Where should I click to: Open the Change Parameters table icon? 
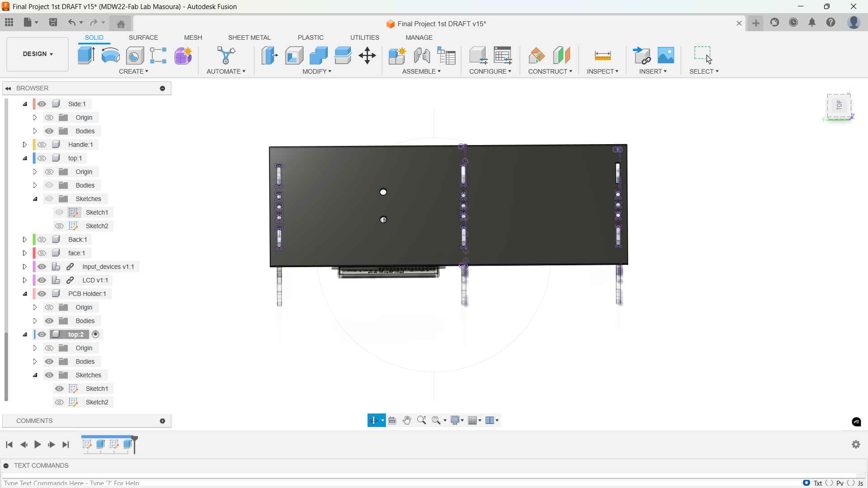coord(503,56)
